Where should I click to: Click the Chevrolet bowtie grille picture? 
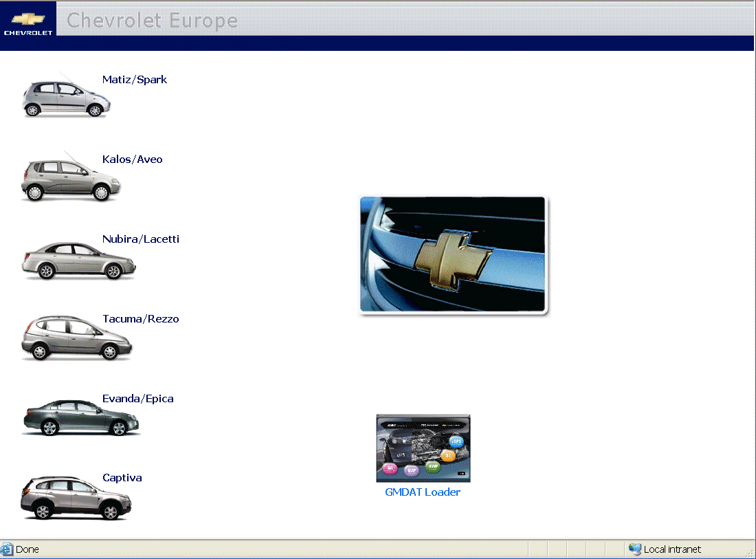pos(454,256)
